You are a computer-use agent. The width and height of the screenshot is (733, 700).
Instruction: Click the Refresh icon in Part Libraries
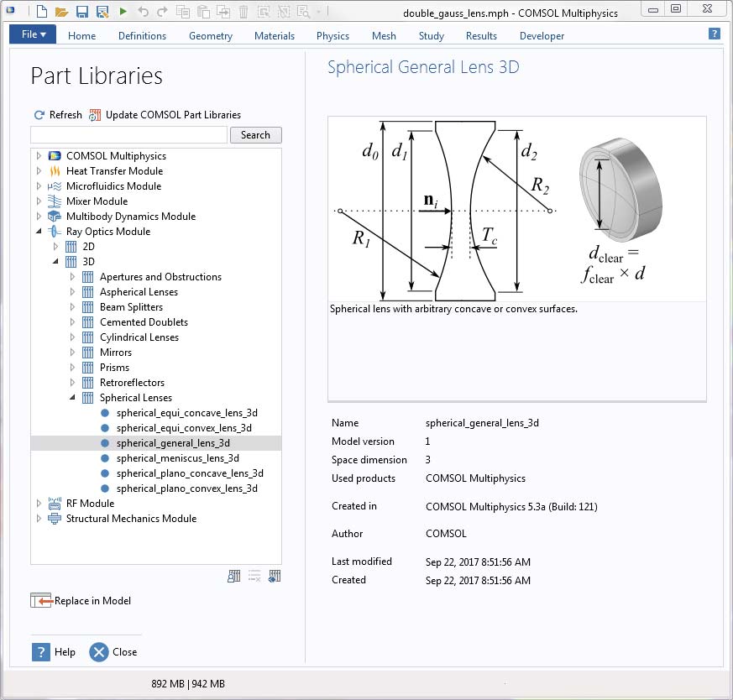coord(39,115)
